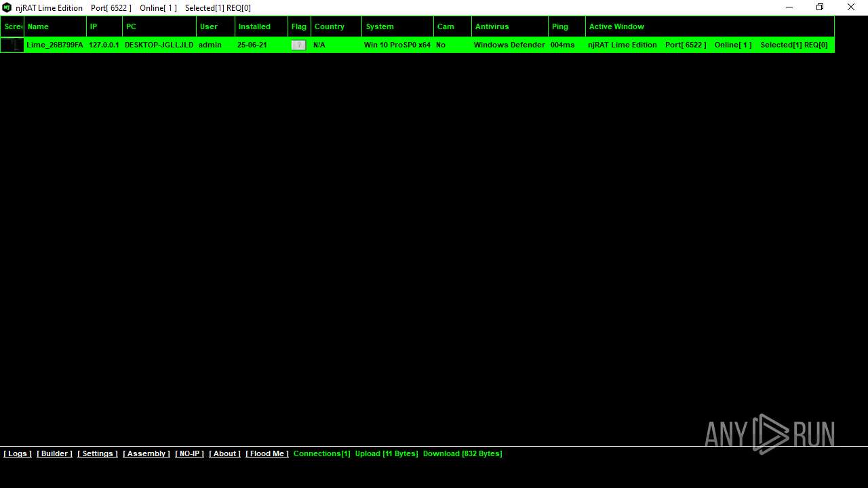868x488 pixels.
Task: Open the Builder link
Action: pos(54,453)
